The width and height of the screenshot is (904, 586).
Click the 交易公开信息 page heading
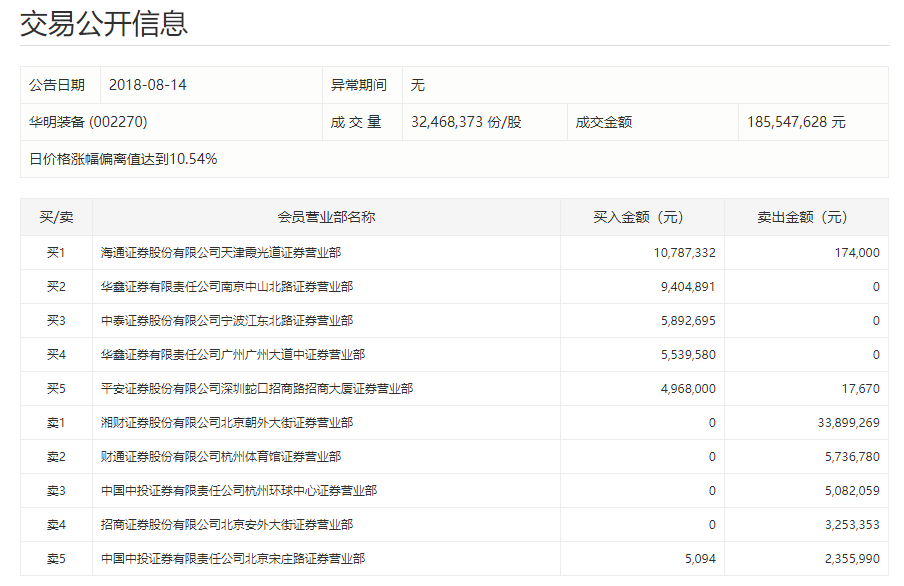coord(104,23)
